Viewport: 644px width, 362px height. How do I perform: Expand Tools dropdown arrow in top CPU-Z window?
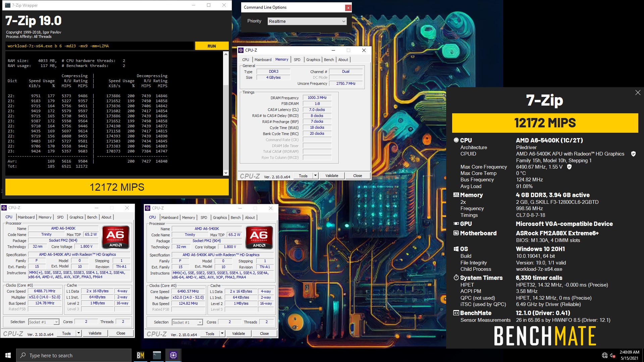point(315,176)
